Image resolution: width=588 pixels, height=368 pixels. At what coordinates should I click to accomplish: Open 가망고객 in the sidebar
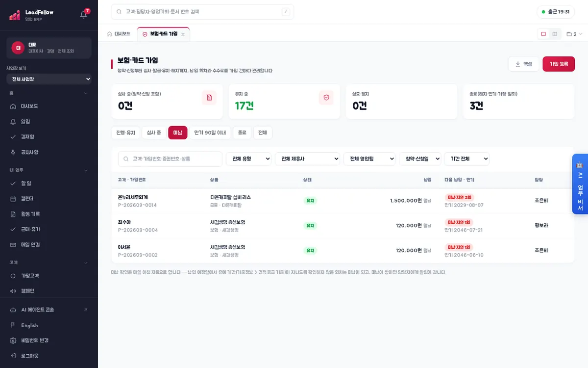[49, 276]
